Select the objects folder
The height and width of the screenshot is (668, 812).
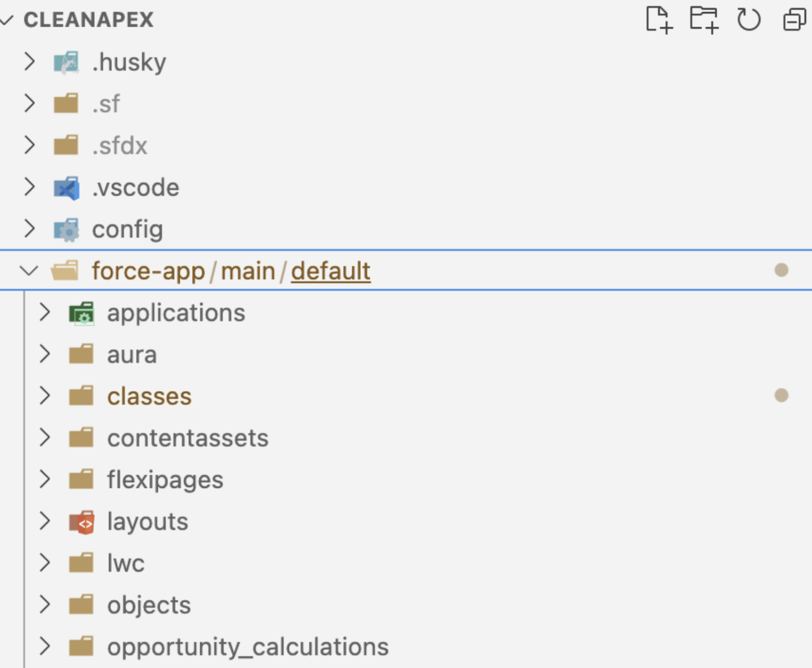(149, 605)
